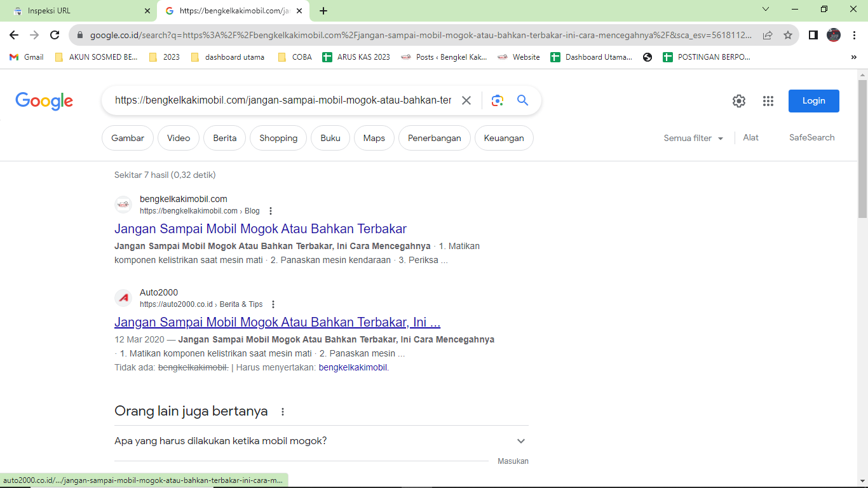This screenshot has width=868, height=488.
Task: Click the Auto2000 site favicon
Action: click(123, 298)
